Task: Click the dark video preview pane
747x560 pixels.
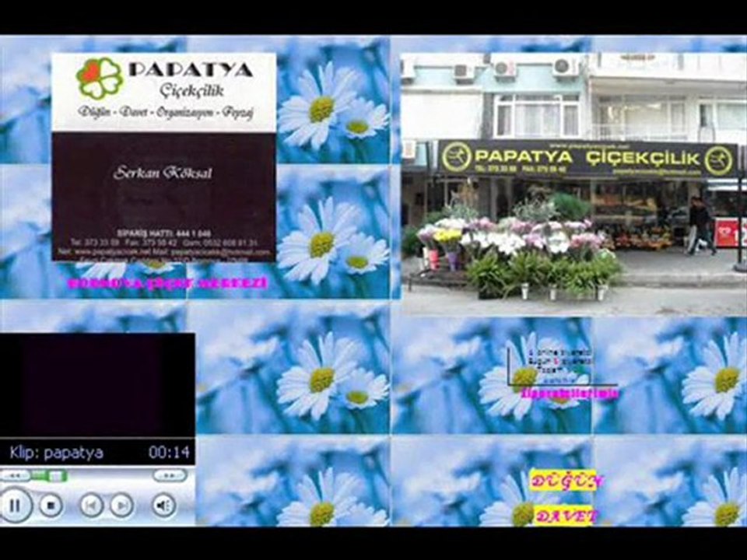Action: [97, 385]
